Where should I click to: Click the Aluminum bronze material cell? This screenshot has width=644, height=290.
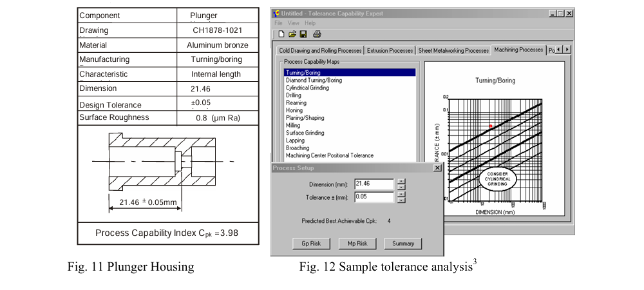tap(217, 45)
